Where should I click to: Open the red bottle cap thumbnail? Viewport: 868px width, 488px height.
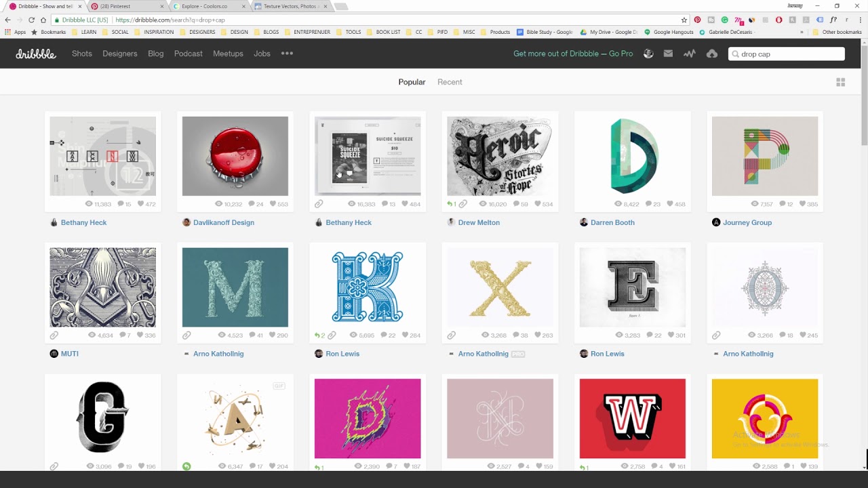tap(235, 156)
